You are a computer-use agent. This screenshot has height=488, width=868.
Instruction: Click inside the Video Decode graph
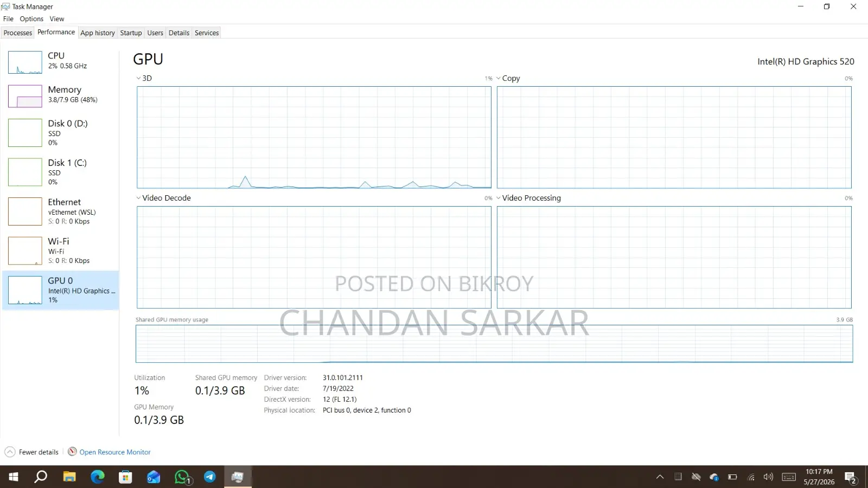click(314, 257)
